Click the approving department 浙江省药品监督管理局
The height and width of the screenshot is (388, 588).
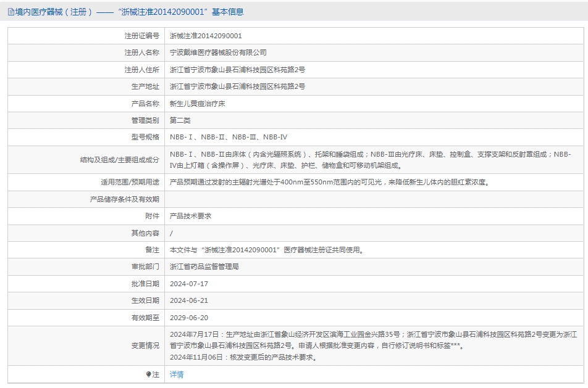[204, 266]
